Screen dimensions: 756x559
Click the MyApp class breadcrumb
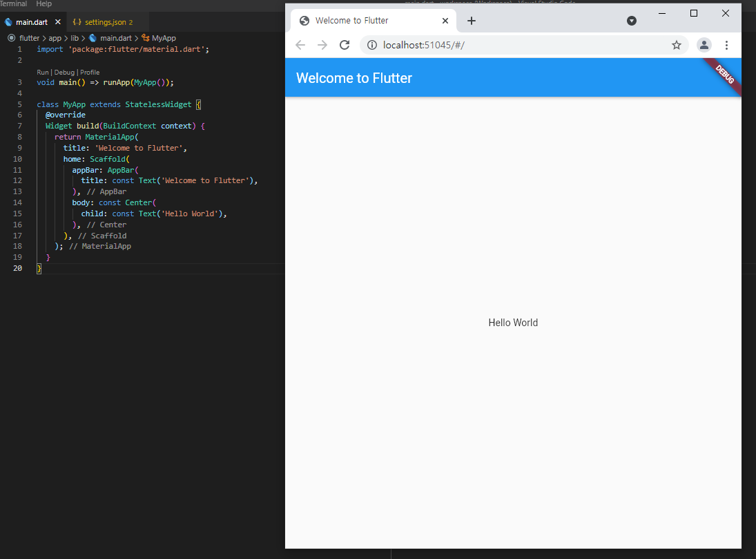tap(164, 38)
